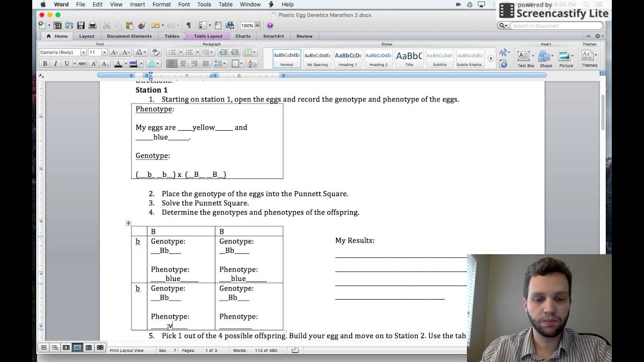Toggle Bold formatting

pos(45,64)
